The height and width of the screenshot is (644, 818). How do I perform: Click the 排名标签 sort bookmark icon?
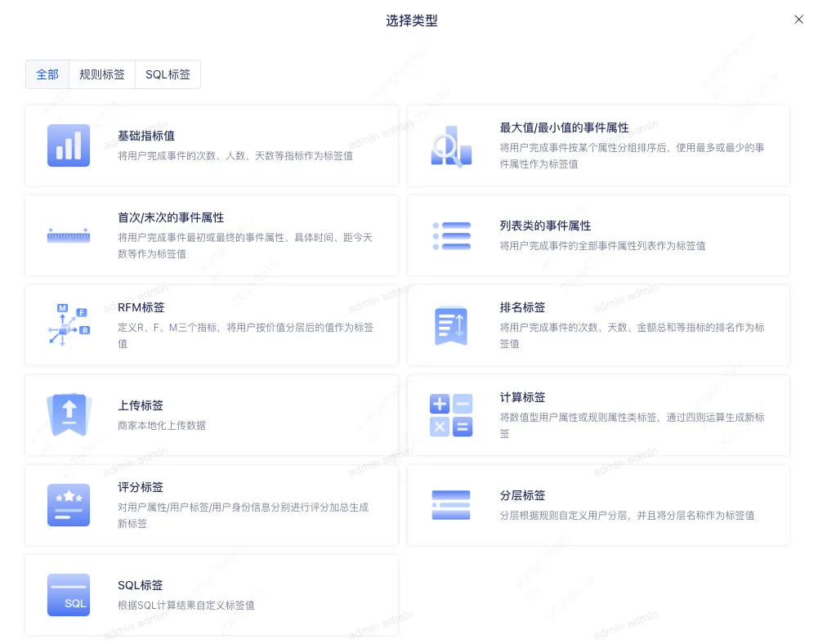[451, 325]
